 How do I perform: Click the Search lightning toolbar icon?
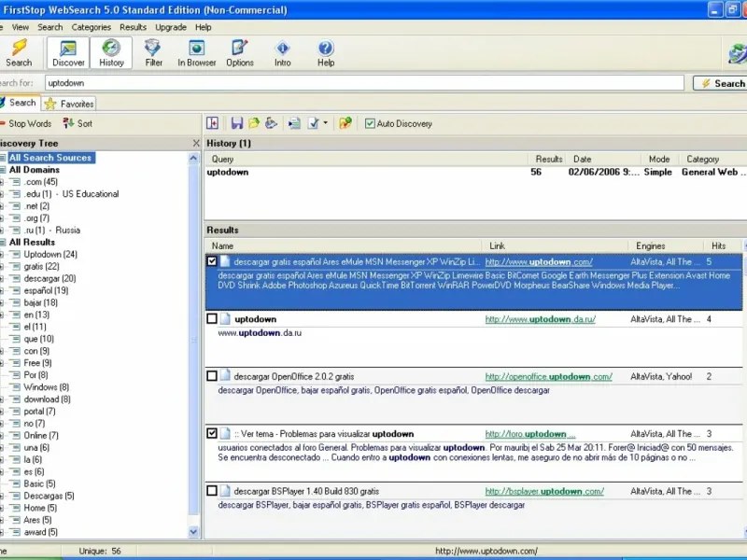click(x=19, y=53)
